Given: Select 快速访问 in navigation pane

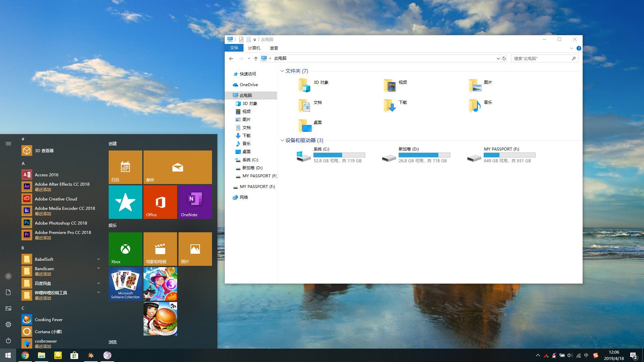Looking at the screenshot, I should (248, 74).
